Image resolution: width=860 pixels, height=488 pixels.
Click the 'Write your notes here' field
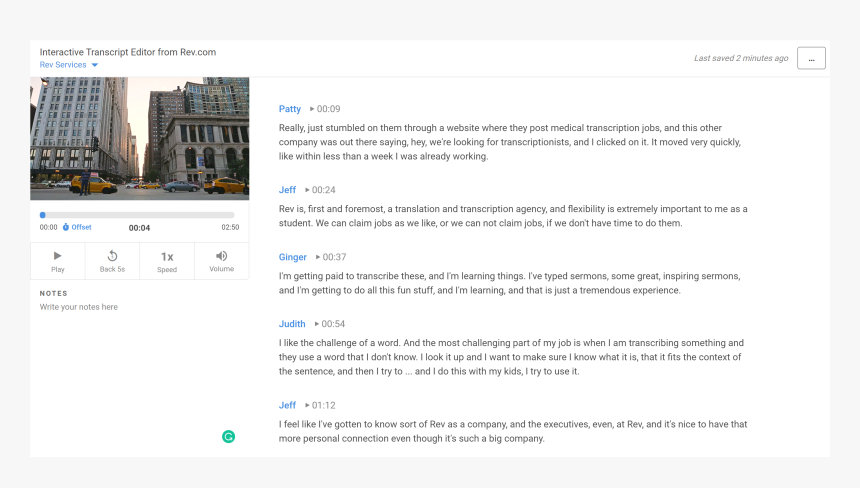click(78, 307)
